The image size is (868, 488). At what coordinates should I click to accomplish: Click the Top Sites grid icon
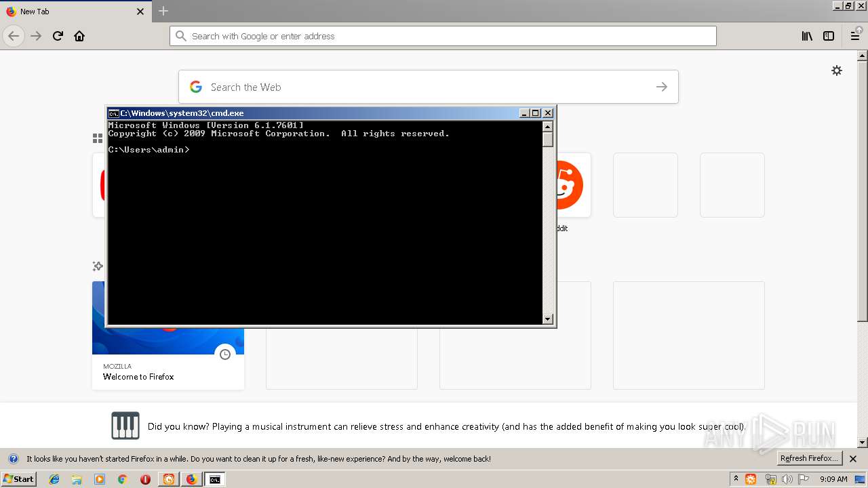pos(98,138)
